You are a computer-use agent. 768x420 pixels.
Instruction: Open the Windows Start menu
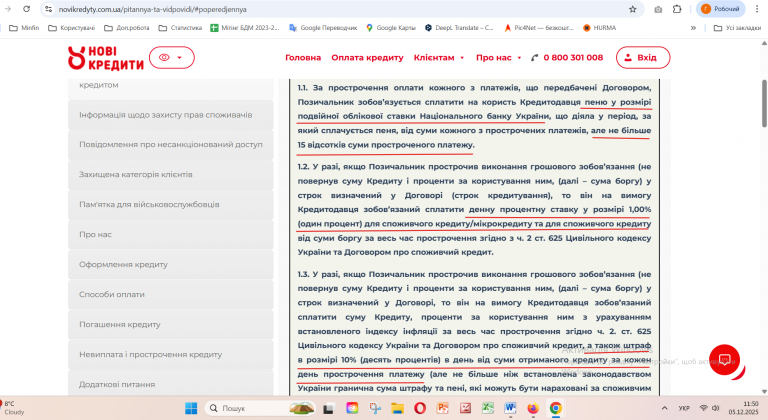tap(191, 408)
